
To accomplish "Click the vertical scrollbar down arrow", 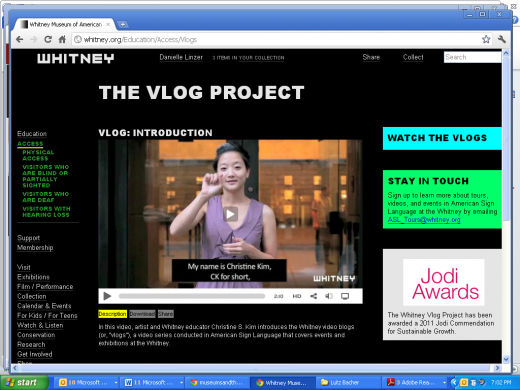I will (506, 359).
